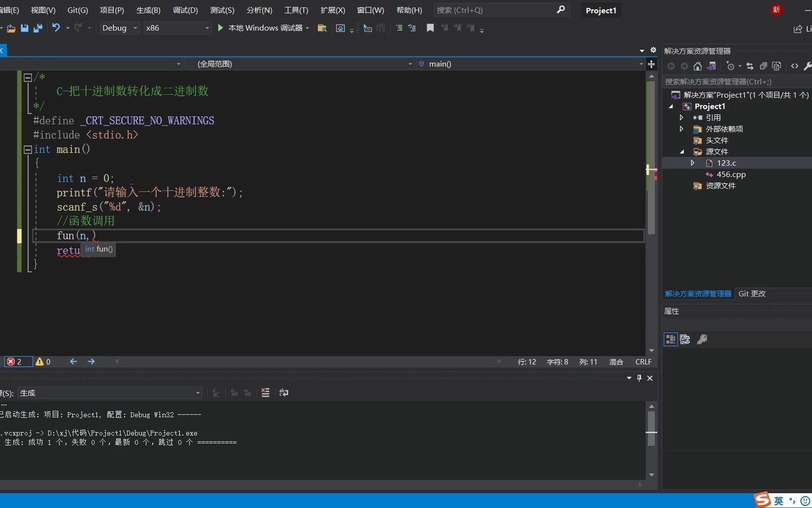Expand the 引用 node
The image size is (812, 508).
click(x=681, y=117)
